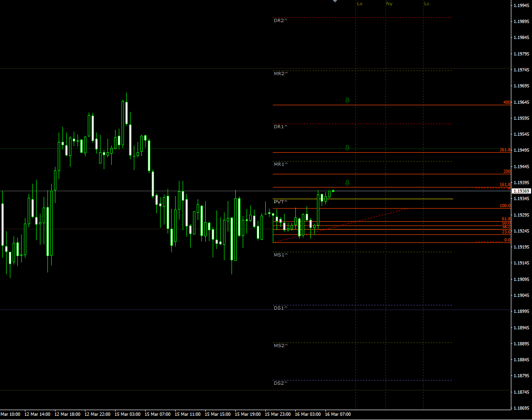532x420 pixels.
Task: Select the MS1^ support label
Action: click(x=280, y=254)
